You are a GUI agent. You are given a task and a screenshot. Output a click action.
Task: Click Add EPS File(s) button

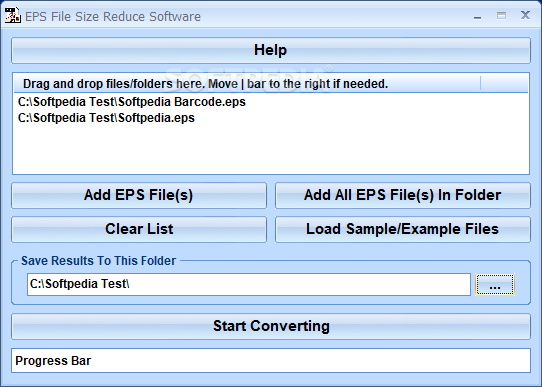139,195
